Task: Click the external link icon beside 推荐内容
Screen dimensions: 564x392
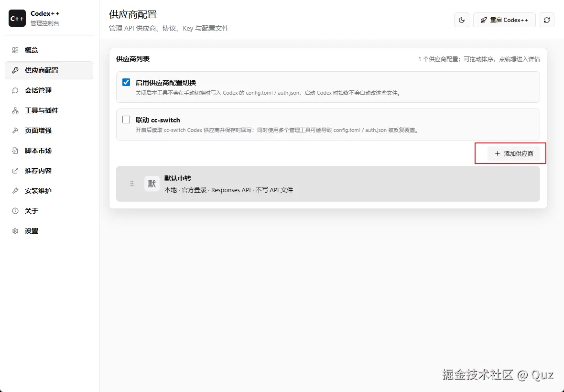Action: pos(15,171)
